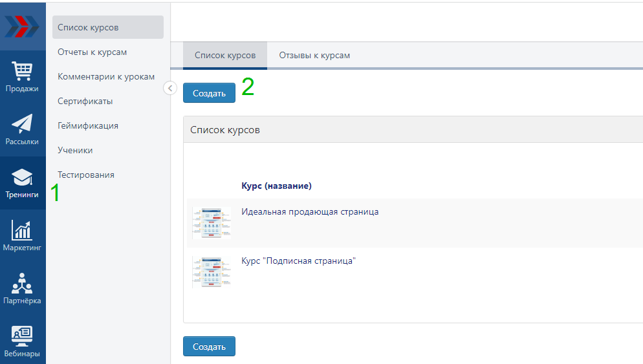Viewport: 643px width, 364px height.
Task: Collapse the sidebar with the chevron arrow
Action: point(170,88)
